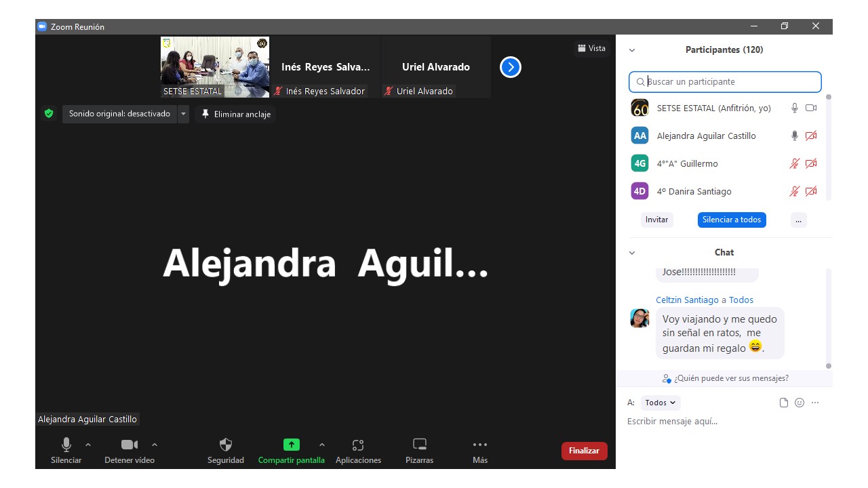Screen dimensions: 868x488
Task: Expand share options caret beside Compartir pantalla
Action: tap(322, 445)
